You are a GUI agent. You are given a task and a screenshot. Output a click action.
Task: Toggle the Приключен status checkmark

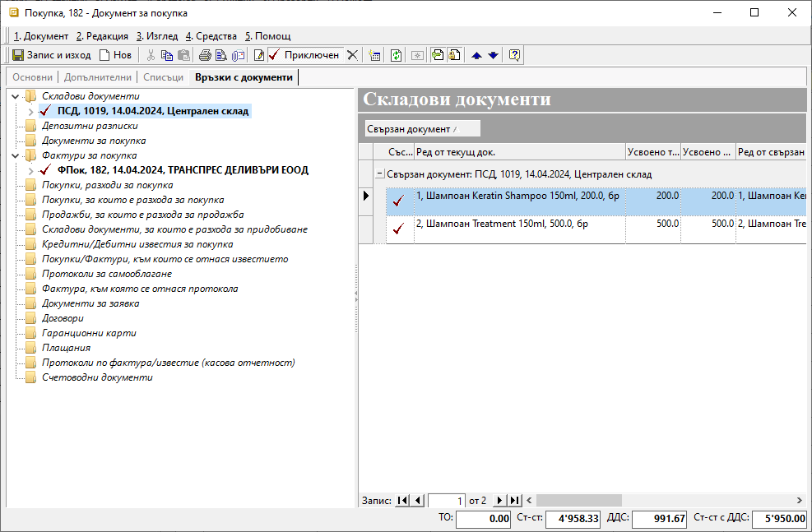[275, 55]
